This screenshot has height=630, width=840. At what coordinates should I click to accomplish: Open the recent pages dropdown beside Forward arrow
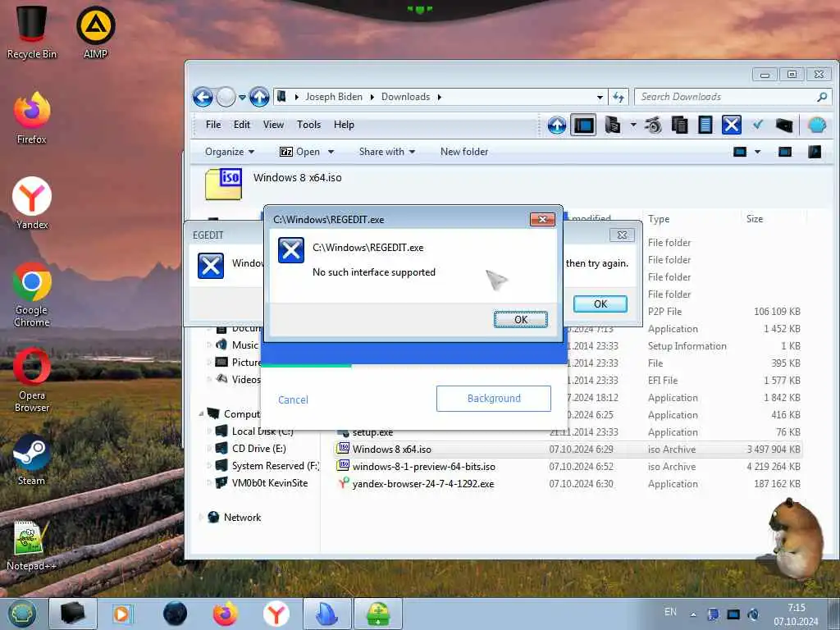pos(242,98)
